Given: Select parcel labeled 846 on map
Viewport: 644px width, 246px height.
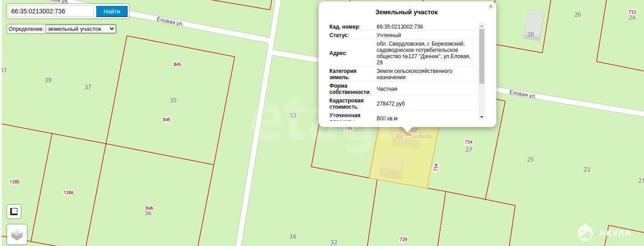Looking at the screenshot, I should click(149, 208).
